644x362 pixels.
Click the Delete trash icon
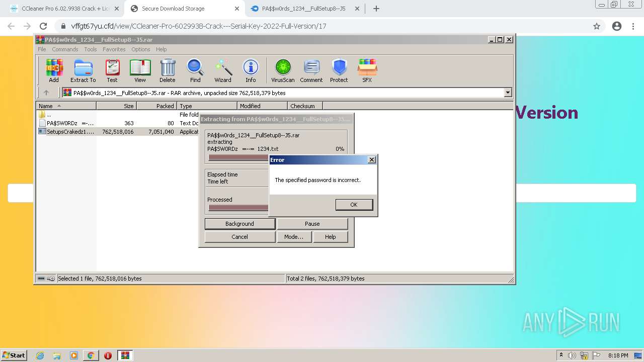tap(168, 70)
